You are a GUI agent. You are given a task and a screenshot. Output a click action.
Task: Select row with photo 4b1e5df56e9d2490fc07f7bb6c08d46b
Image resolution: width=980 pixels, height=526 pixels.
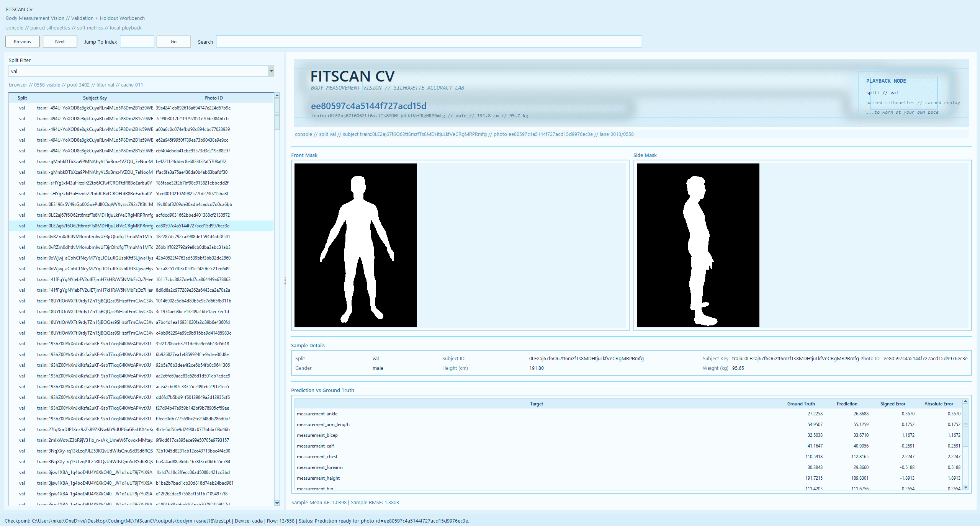[141, 430]
